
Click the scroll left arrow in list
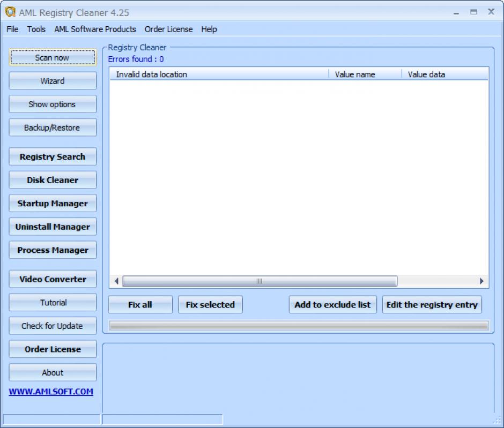116,281
